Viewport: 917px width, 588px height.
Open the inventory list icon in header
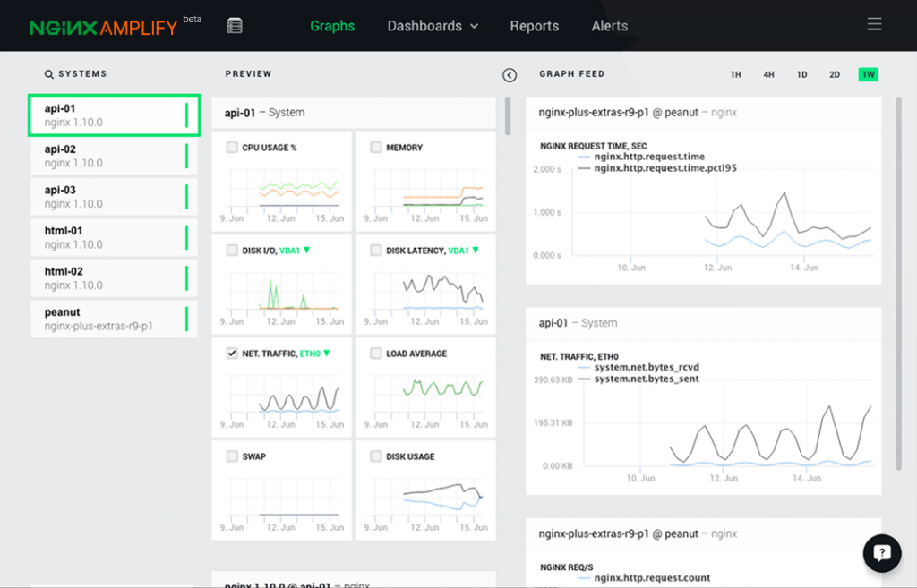(x=235, y=26)
